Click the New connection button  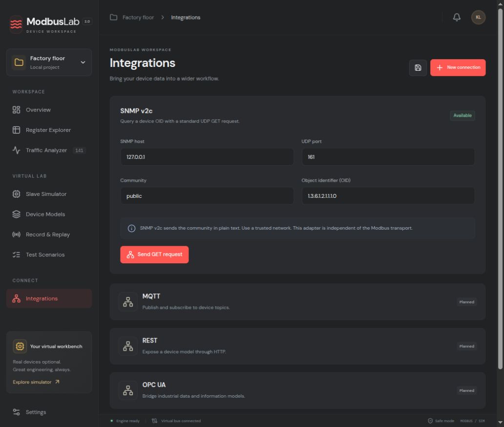click(x=458, y=67)
